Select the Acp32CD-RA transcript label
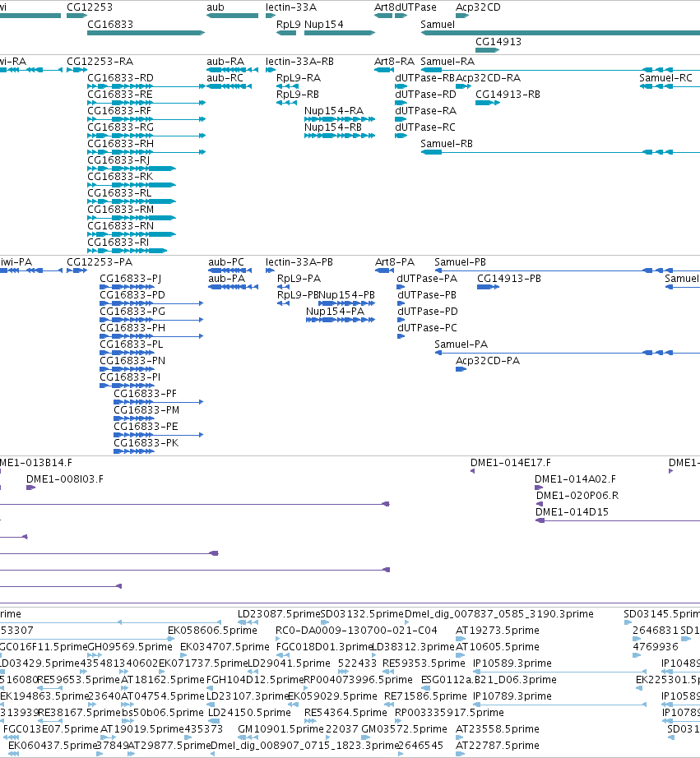Image resolution: width=700 pixels, height=758 pixels. 488,78
